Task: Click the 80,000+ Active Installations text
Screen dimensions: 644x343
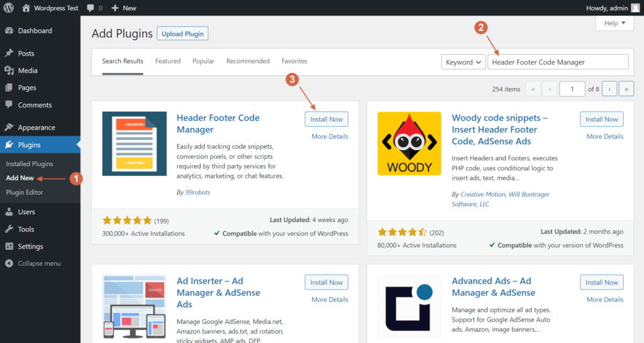Action: 417,245
